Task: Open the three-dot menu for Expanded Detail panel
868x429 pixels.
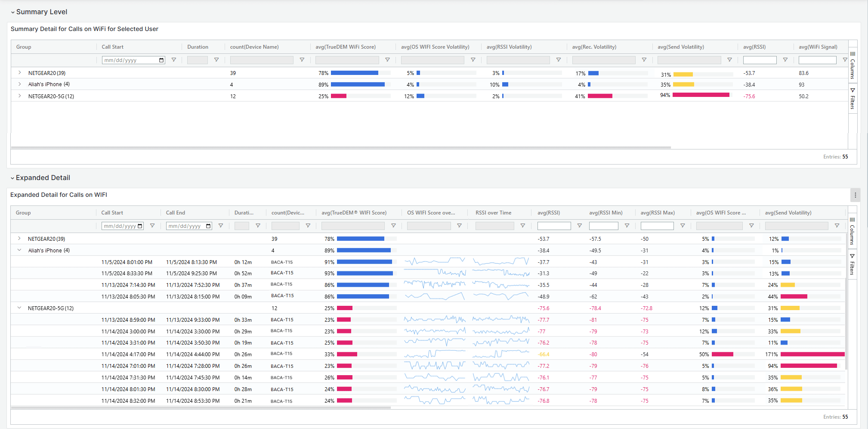Action: 855,195
